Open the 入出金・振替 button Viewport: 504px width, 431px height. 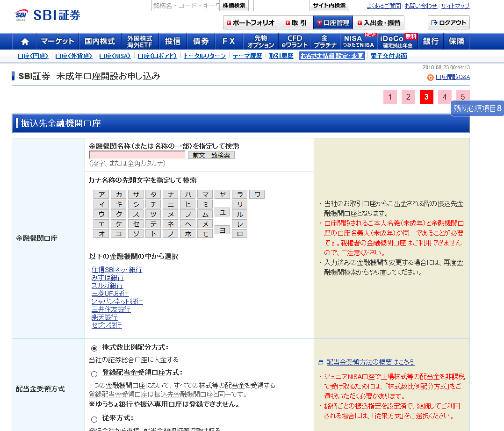tap(379, 23)
